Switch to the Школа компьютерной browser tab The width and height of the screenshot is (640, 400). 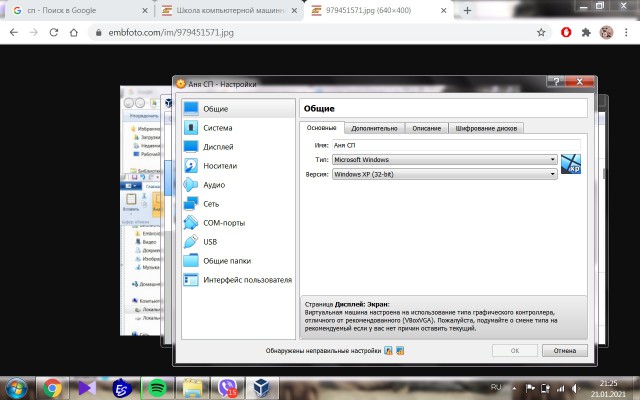click(x=230, y=11)
